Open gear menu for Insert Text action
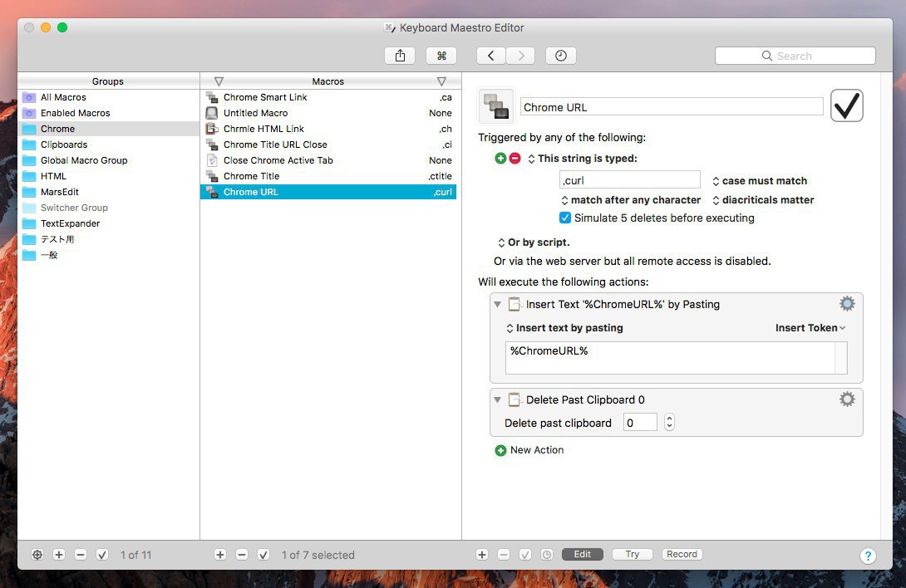 (x=847, y=304)
